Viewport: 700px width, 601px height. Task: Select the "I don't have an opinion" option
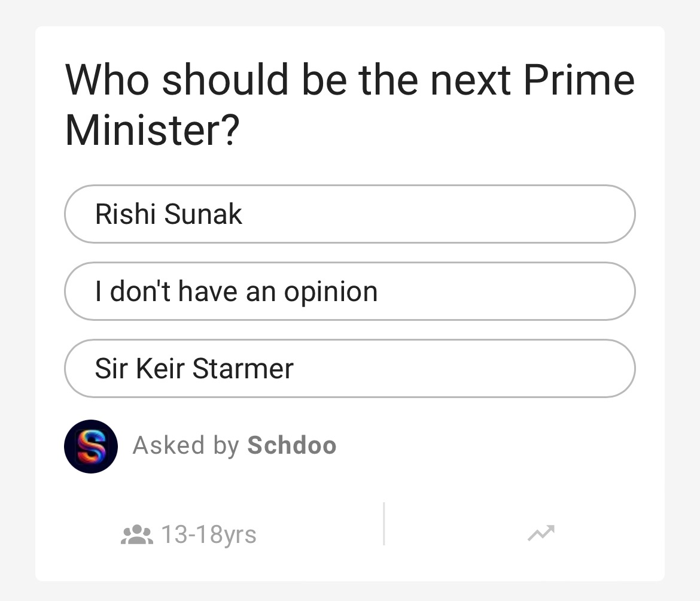pyautogui.click(x=349, y=291)
